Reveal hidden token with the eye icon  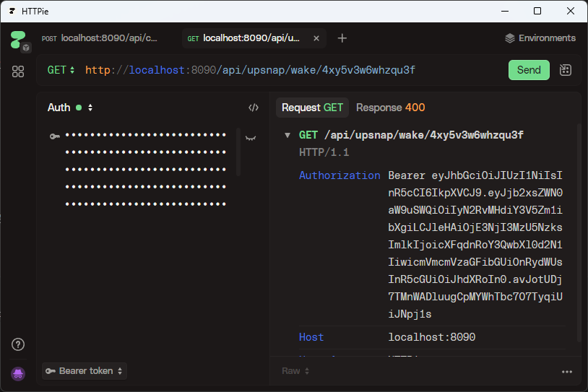[x=251, y=136]
